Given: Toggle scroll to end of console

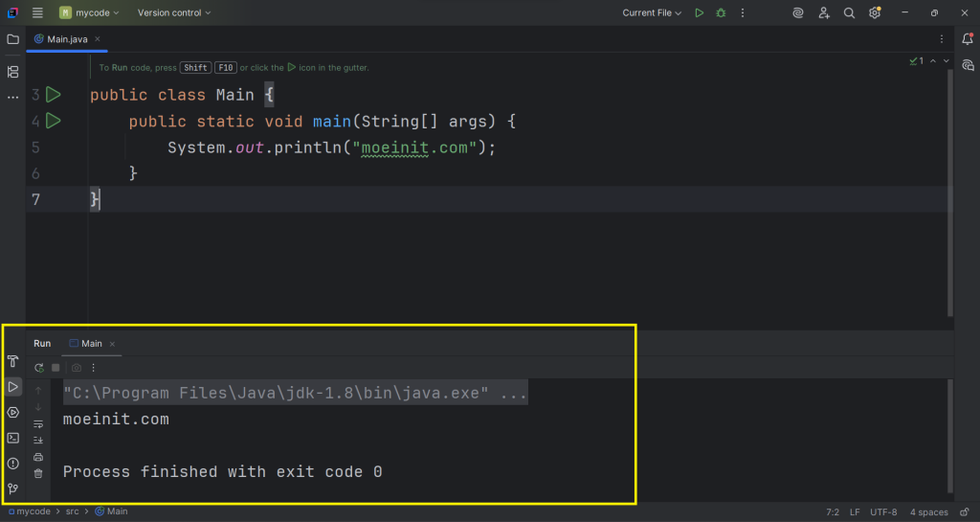Looking at the screenshot, I should click(38, 440).
